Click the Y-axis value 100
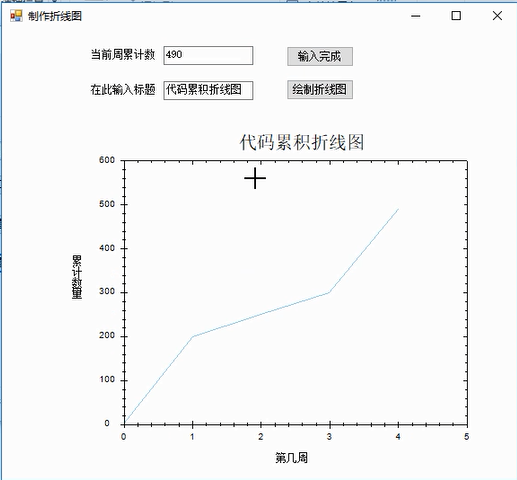 pos(107,379)
